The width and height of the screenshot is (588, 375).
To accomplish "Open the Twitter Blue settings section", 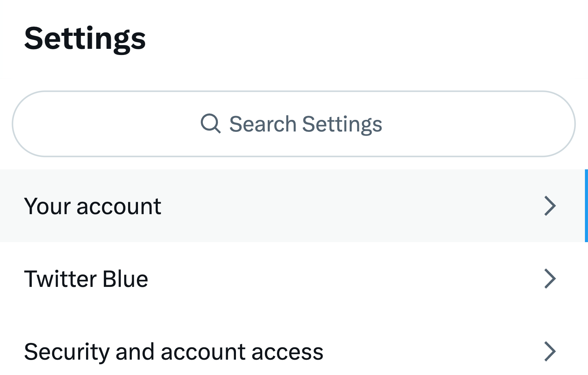I will pyautogui.click(x=294, y=278).
